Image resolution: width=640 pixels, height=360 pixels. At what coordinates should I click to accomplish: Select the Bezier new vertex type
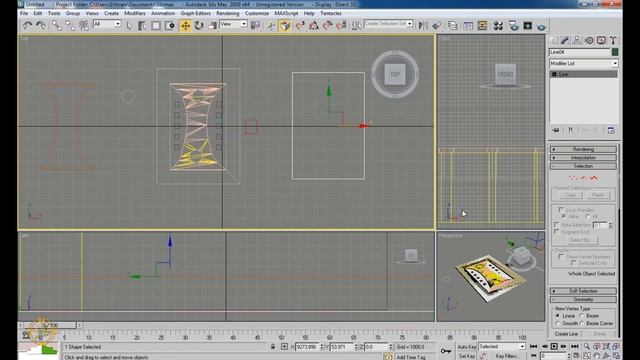point(582,316)
